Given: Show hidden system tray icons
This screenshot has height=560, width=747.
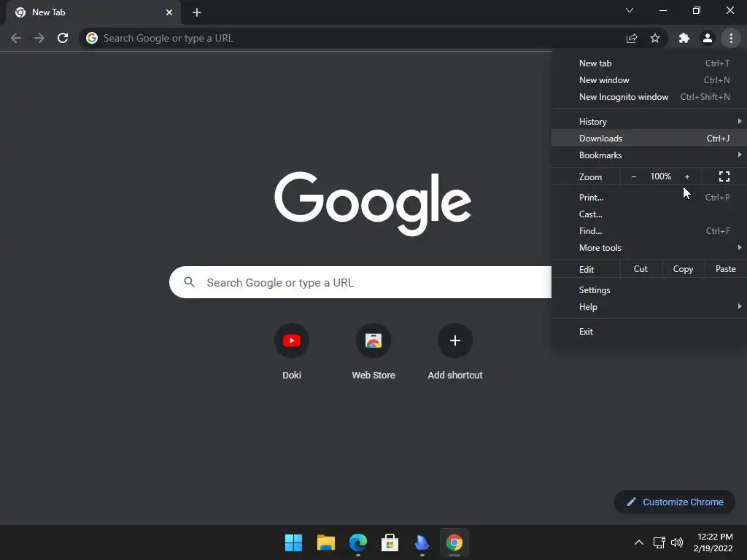Looking at the screenshot, I should tap(639, 542).
